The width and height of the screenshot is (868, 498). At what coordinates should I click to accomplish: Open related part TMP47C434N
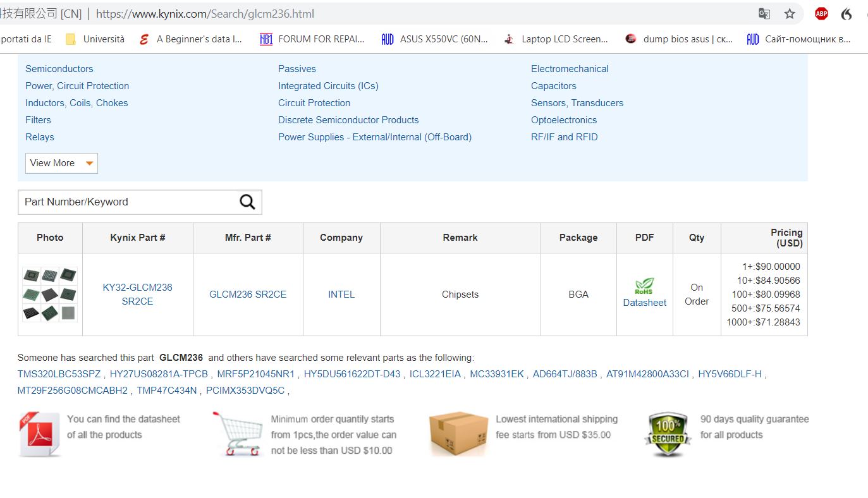(167, 391)
